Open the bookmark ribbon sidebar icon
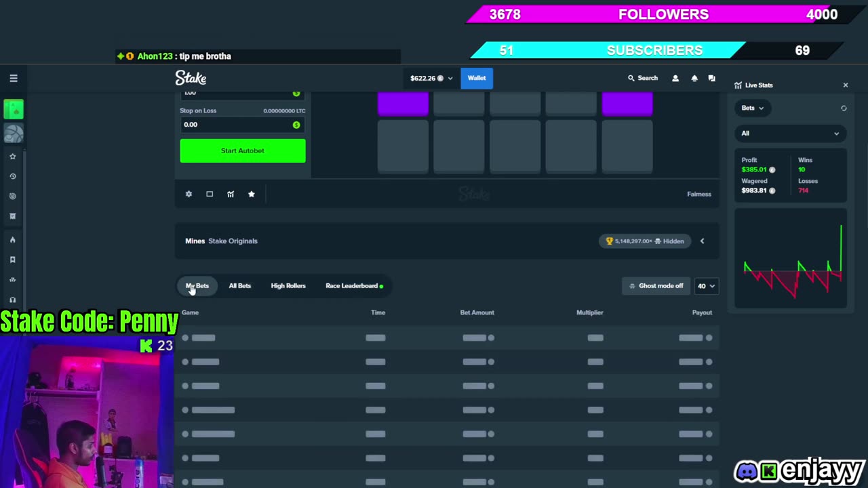This screenshot has height=488, width=868. pyautogui.click(x=12, y=260)
